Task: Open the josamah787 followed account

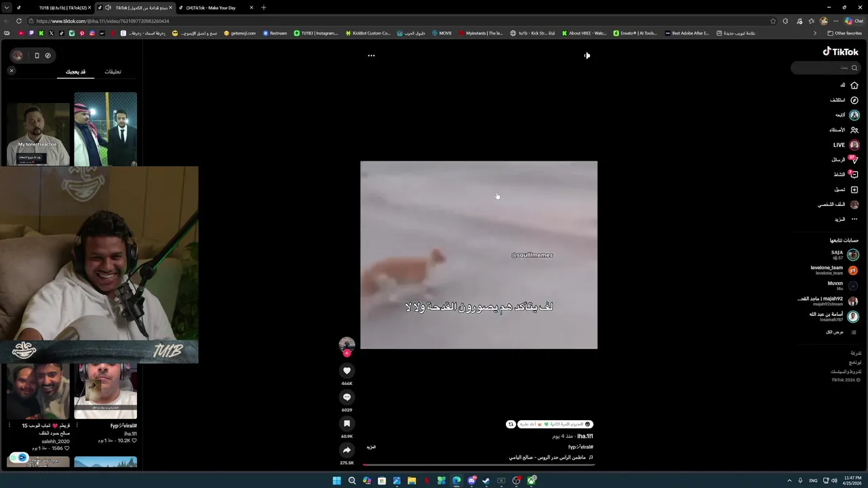Action: pos(833,317)
